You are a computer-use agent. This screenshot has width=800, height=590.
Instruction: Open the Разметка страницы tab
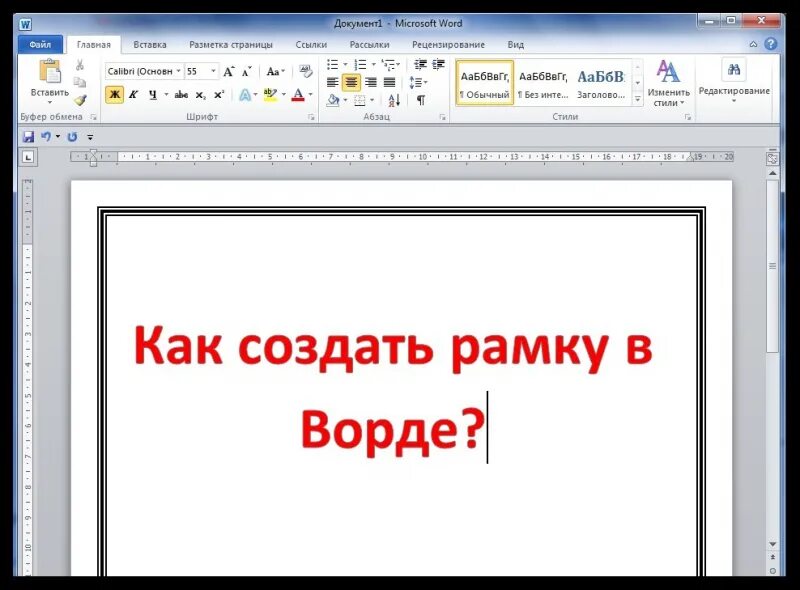tap(231, 45)
